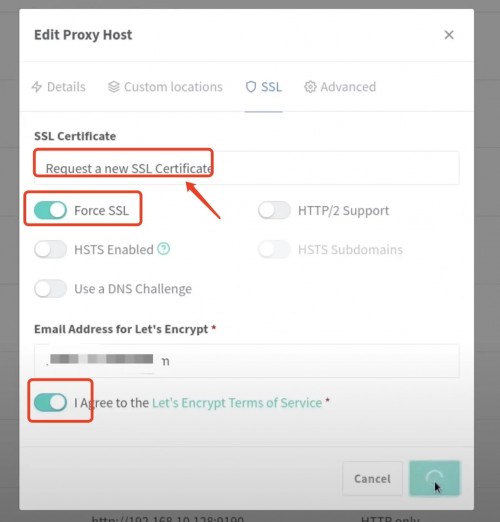Enable HTTP/2 Support switch
Screen dimensions: 500x522
pos(274,210)
